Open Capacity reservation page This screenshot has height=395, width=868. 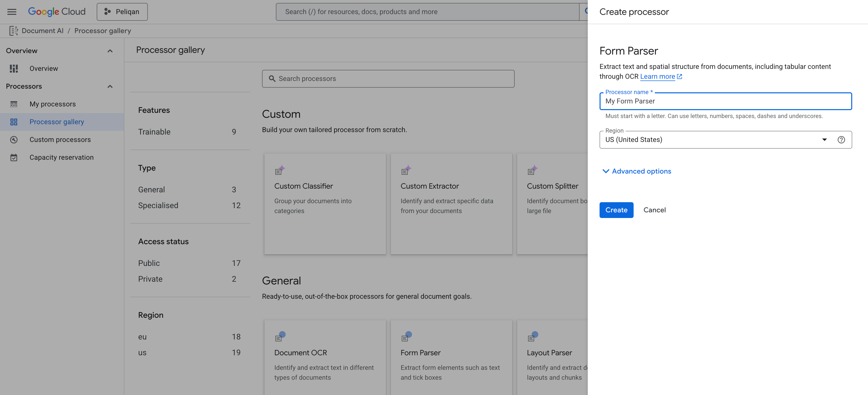tap(62, 158)
